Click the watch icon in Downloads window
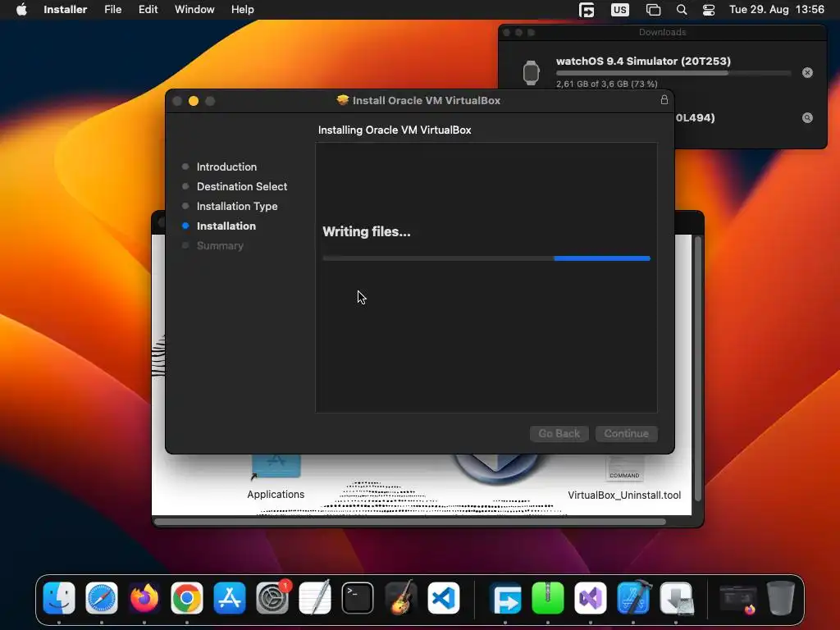 click(531, 73)
